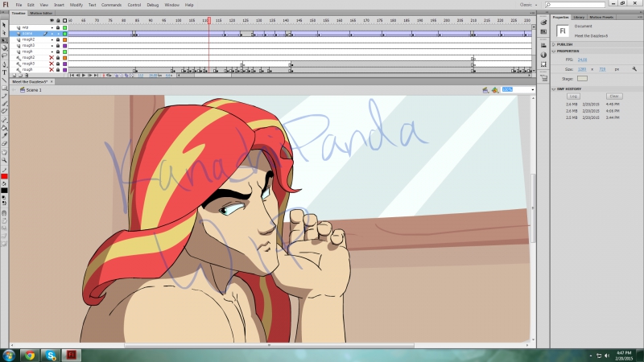This screenshot has height=362, width=644.
Task: Switch to the Motion Editor tab
Action: pyautogui.click(x=41, y=13)
